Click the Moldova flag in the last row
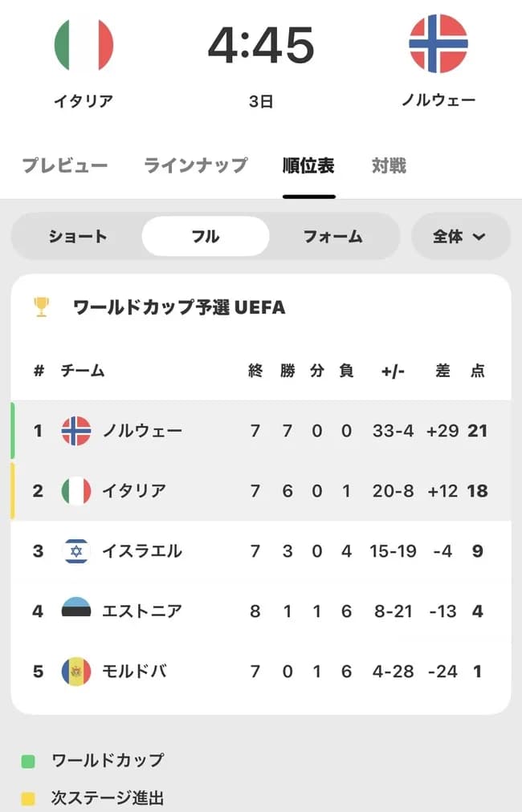 (x=76, y=672)
